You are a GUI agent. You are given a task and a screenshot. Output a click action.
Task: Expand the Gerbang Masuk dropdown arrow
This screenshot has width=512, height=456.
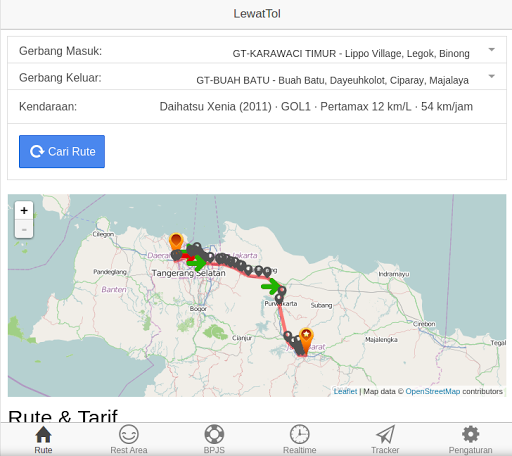pos(491,50)
